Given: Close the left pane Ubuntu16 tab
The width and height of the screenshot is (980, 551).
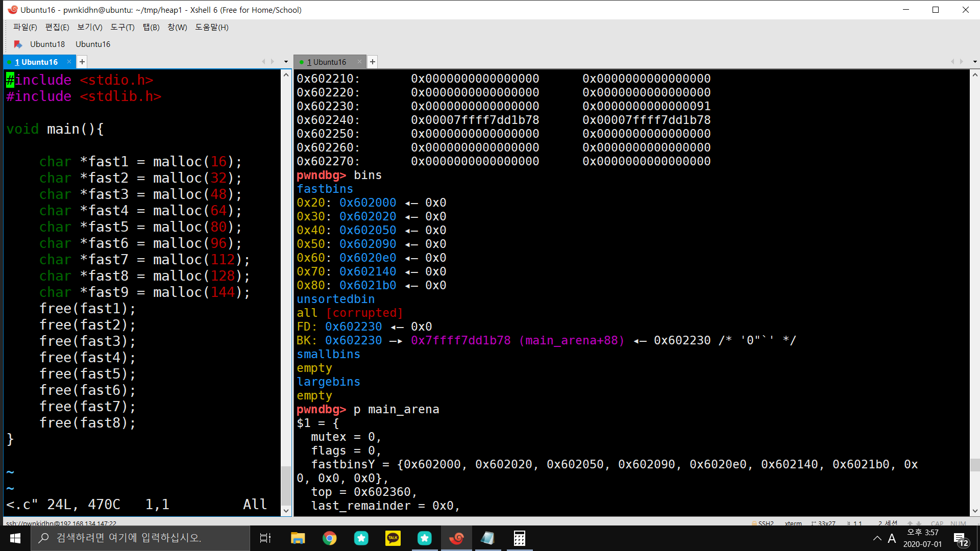Looking at the screenshot, I should 69,62.
